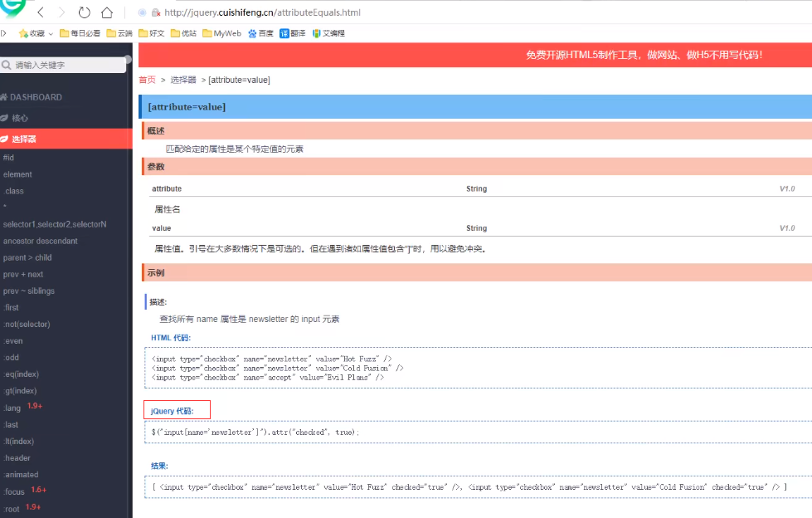
Task: Click the [attribute=value] page heading
Action: pos(187,107)
